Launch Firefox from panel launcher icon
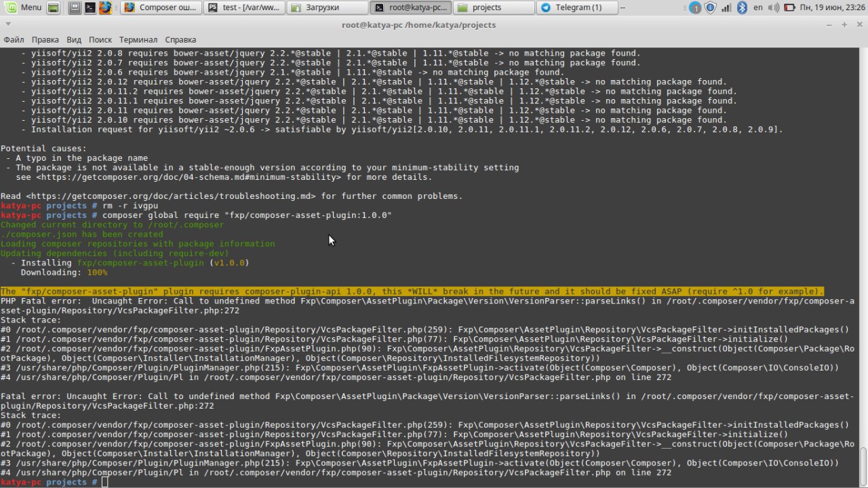Screen dimensions: 868x488 (105, 8)
